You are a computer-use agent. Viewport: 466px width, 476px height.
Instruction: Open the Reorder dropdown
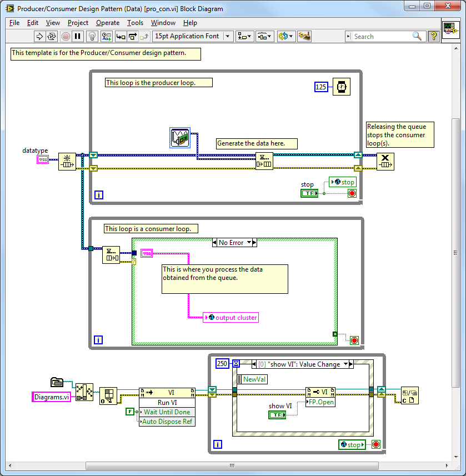[286, 37]
